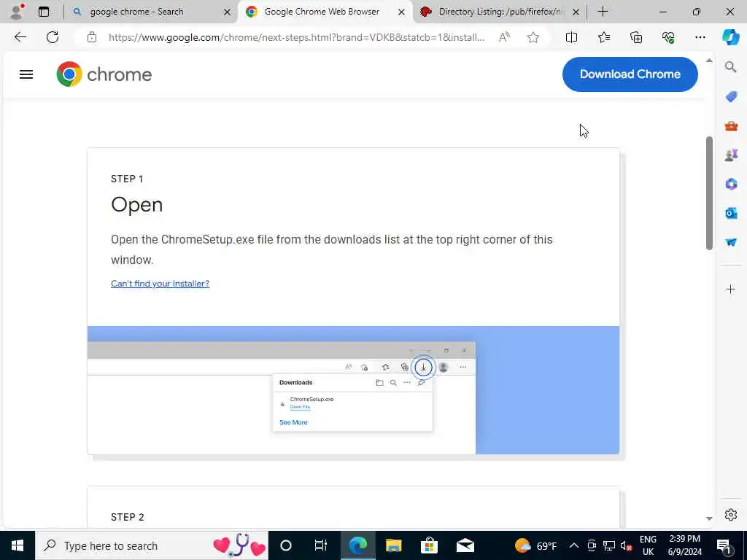Image resolution: width=747 pixels, height=560 pixels.
Task: Open the Can't find your installer? link
Action: pyautogui.click(x=160, y=284)
